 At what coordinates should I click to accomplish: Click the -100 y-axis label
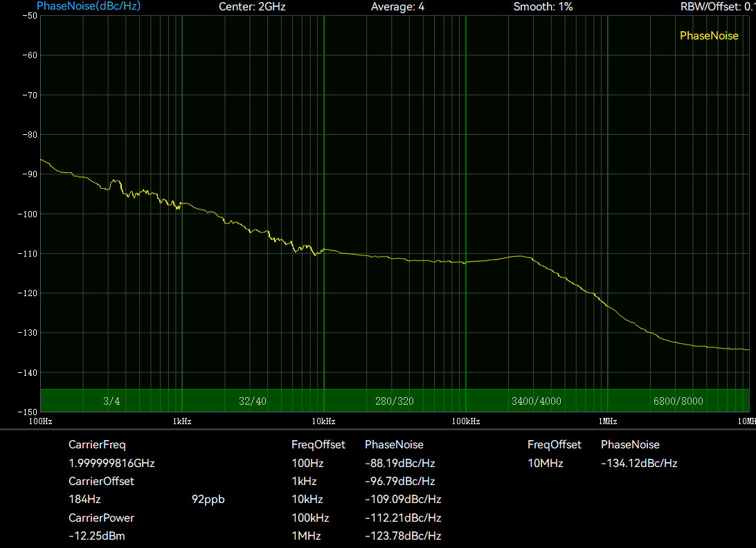coord(28,214)
